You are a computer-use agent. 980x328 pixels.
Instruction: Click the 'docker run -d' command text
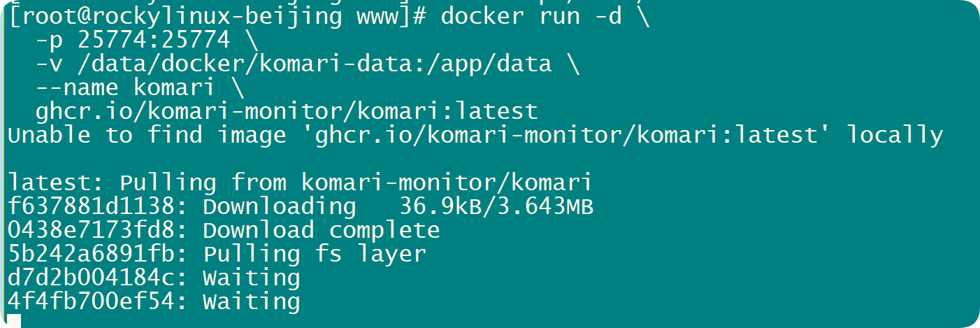tap(531, 16)
